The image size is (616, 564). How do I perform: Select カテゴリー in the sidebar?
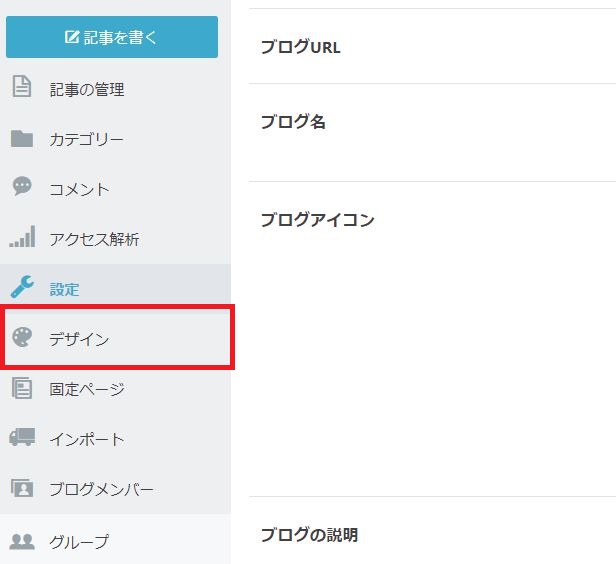(x=87, y=139)
